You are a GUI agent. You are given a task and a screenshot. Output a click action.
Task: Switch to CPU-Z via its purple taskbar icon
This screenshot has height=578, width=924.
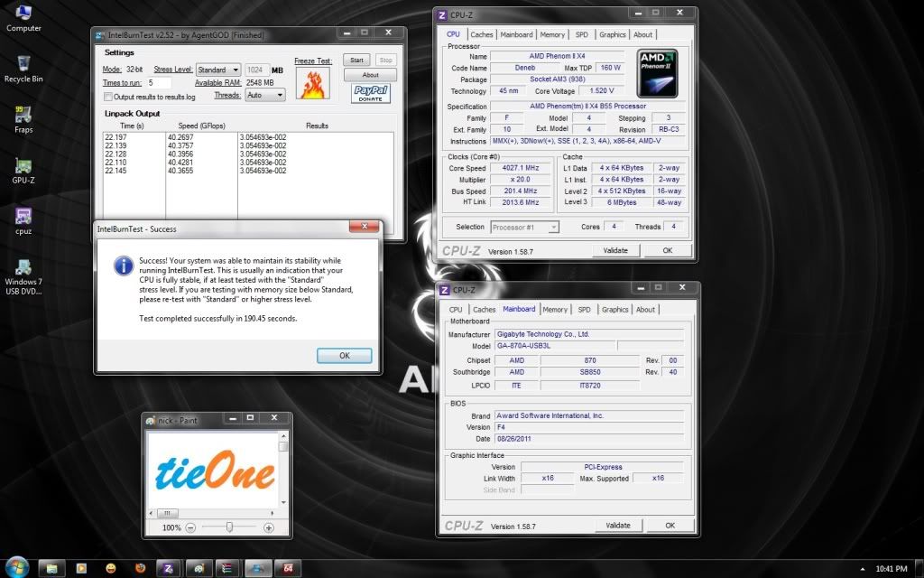[169, 569]
